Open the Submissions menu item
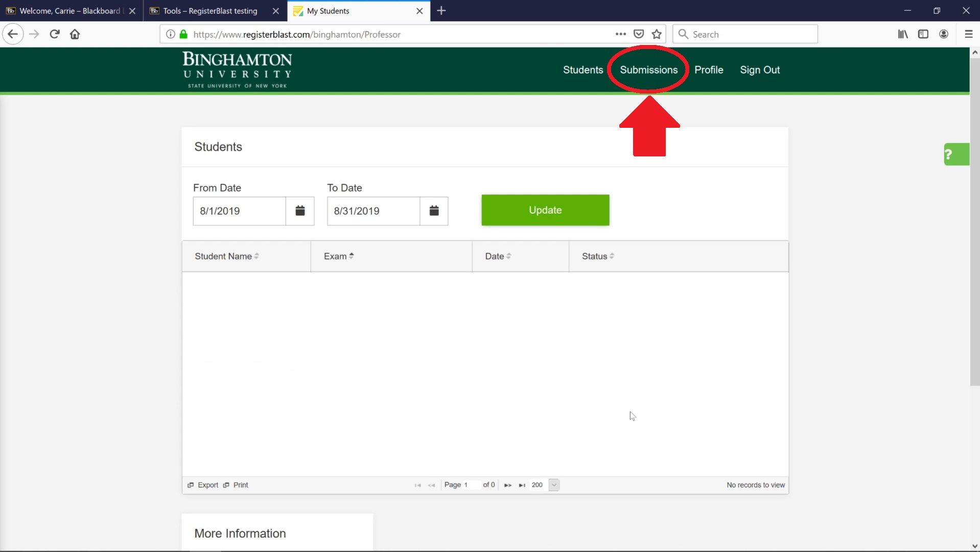The image size is (980, 552). click(647, 70)
